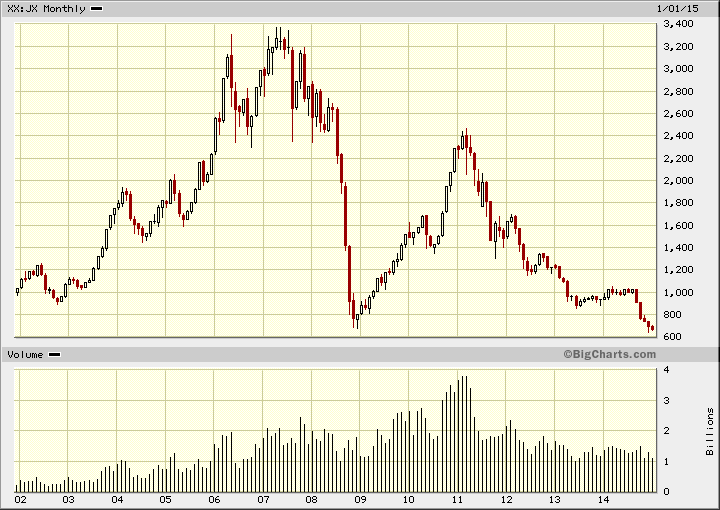Select the "1/01/15" date label
This screenshot has height=510, width=720.
pyautogui.click(x=677, y=9)
